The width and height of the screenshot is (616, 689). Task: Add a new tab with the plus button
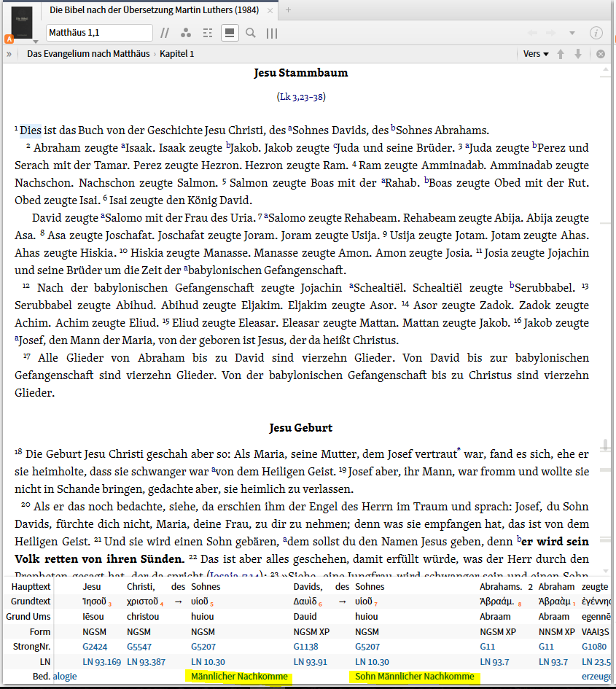click(288, 9)
